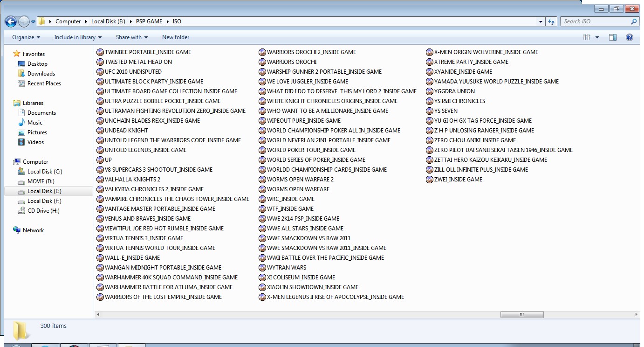Screen dimensions: 644x347
Task: Click the YGGDRA UNION file icon
Action: point(430,91)
